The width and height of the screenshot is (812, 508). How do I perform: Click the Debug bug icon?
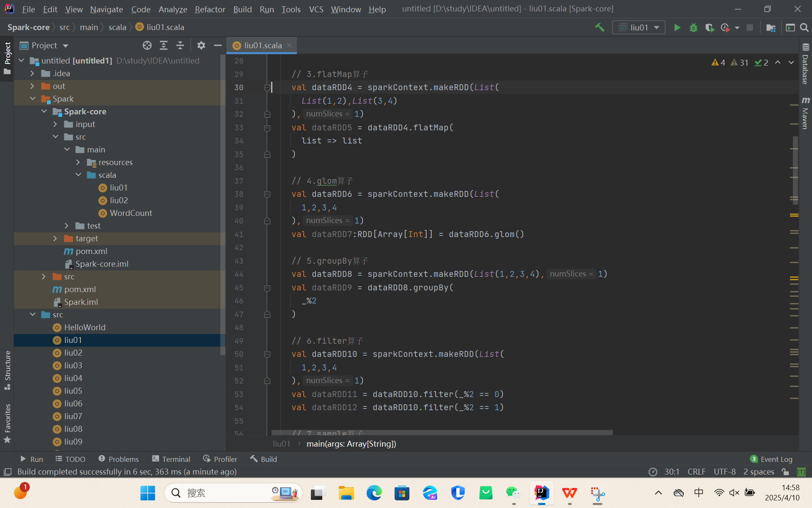(x=694, y=28)
